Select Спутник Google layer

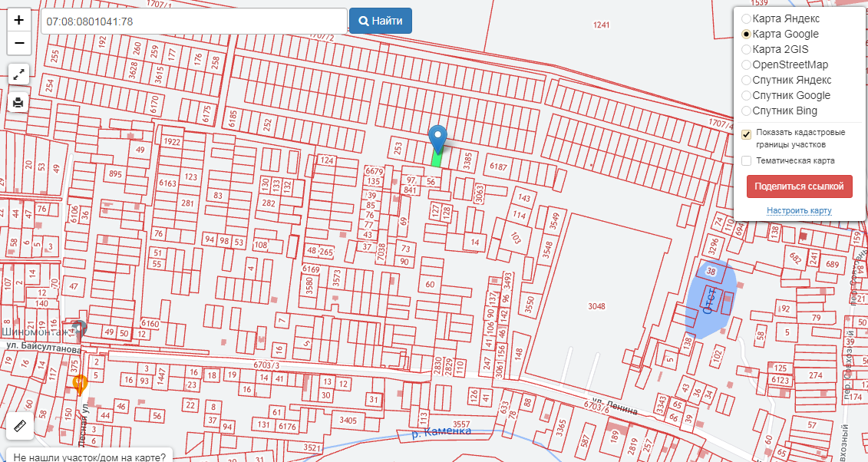point(746,96)
